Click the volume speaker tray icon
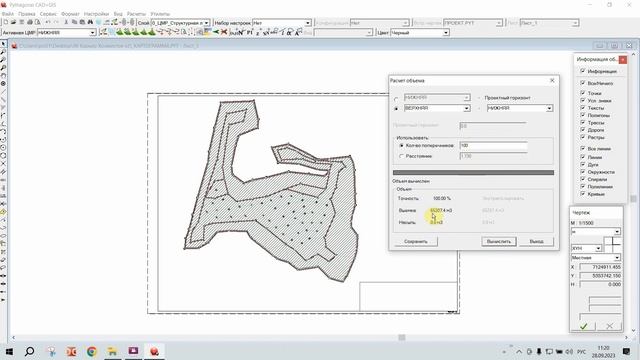 569,351
